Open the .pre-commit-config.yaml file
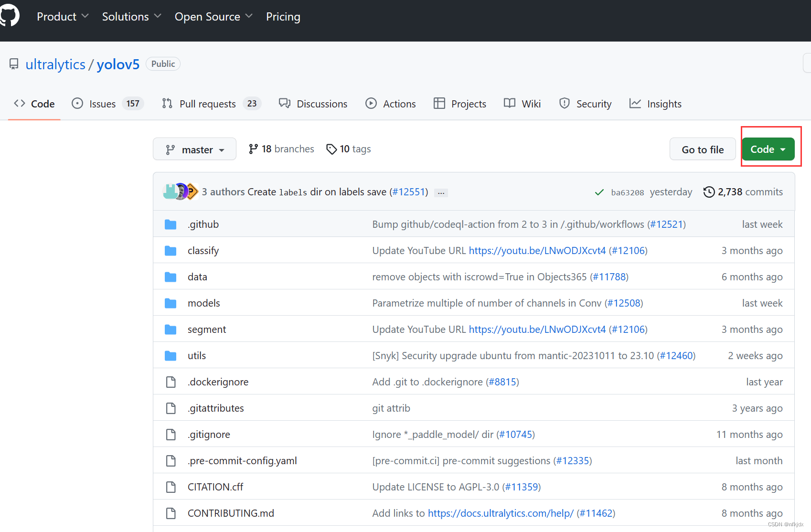This screenshot has height=532, width=811. [x=242, y=461]
